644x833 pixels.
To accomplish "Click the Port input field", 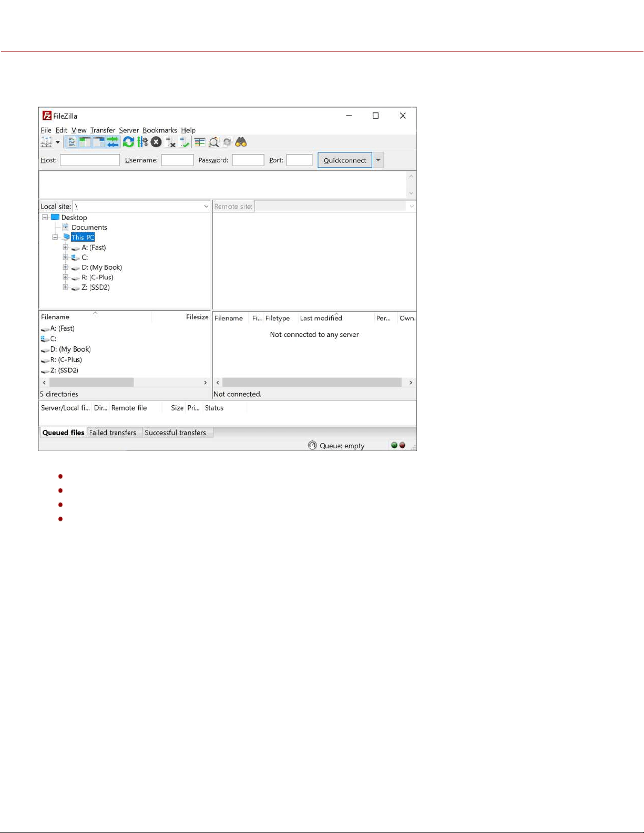I will [x=300, y=160].
